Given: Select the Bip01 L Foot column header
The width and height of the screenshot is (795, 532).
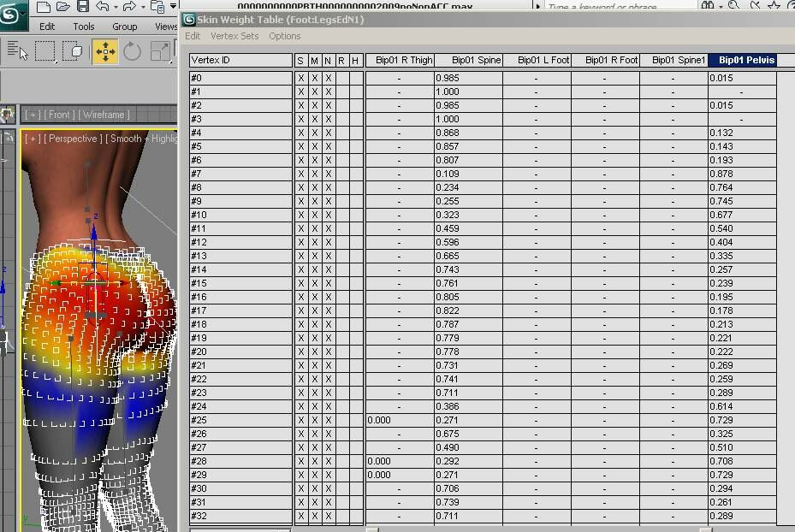Looking at the screenshot, I should click(537, 60).
